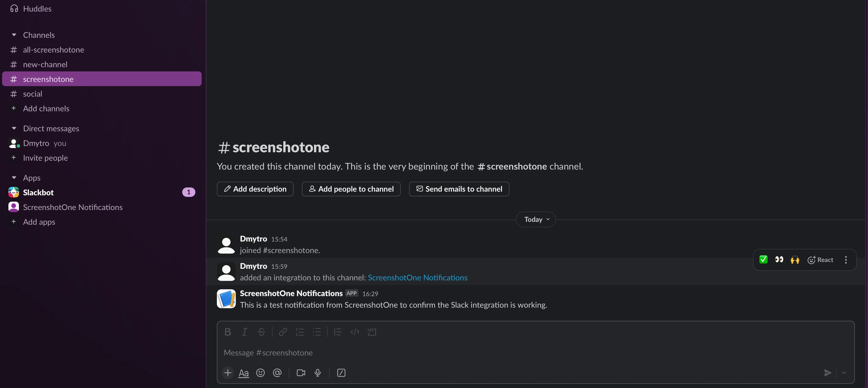This screenshot has width=868, height=388.
Task: Toggle bold formatting in the message composer
Action: coord(227,332)
